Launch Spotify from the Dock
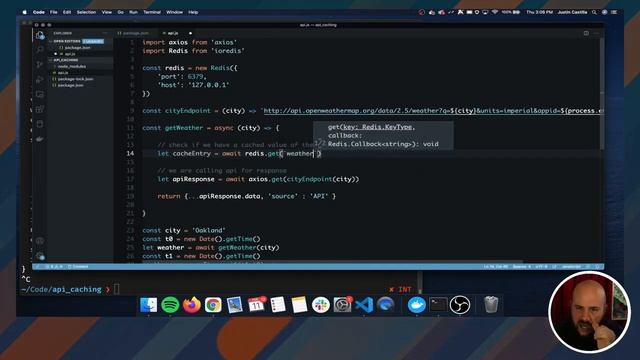The height and width of the screenshot is (360, 640). [170, 304]
